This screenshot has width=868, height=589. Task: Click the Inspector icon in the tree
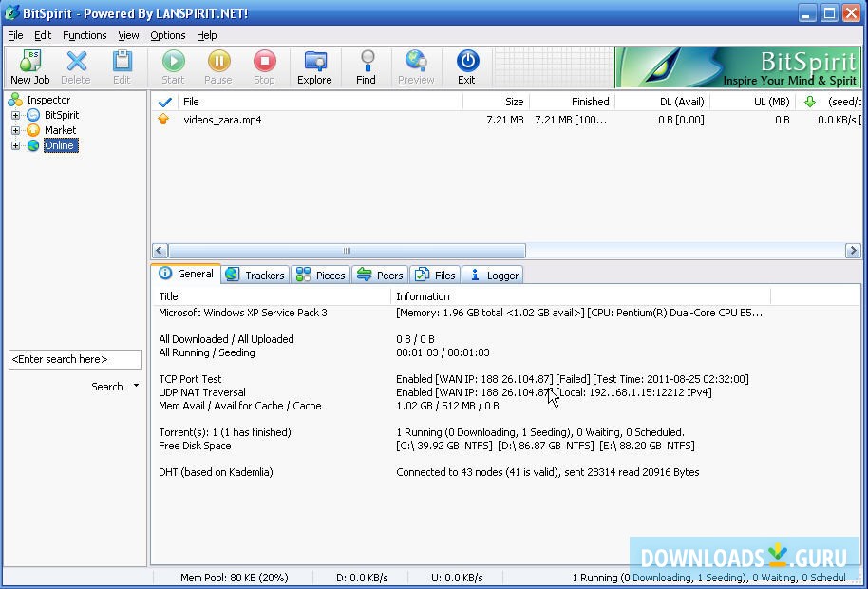tap(15, 100)
